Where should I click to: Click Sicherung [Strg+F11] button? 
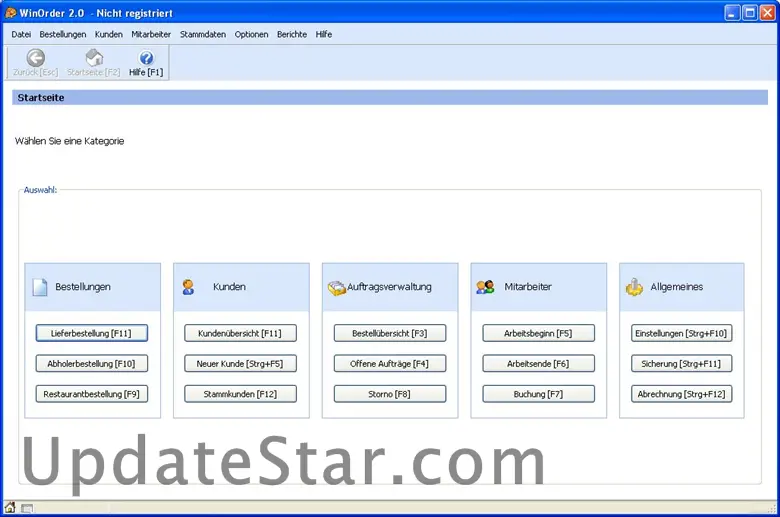click(682, 364)
